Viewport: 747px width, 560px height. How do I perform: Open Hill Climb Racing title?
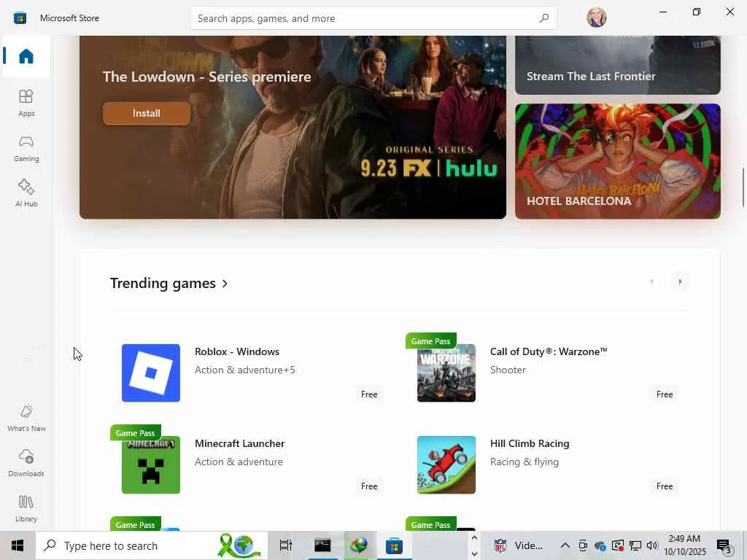point(530,443)
